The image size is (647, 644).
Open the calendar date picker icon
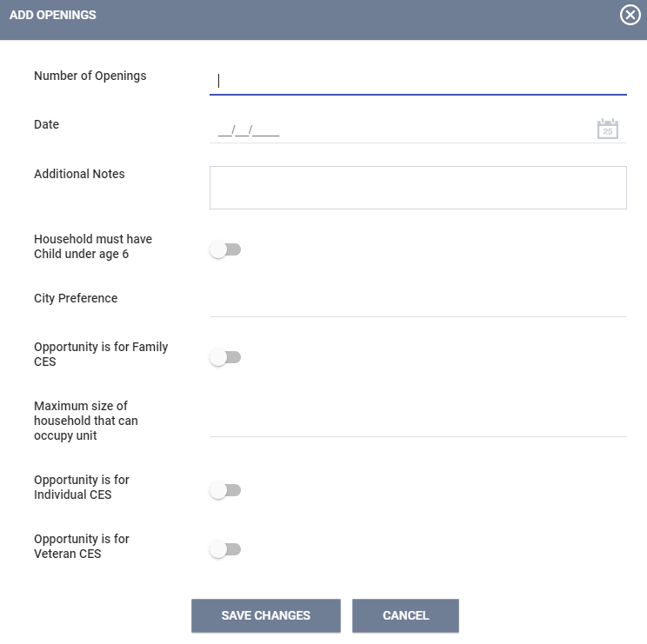click(x=607, y=129)
